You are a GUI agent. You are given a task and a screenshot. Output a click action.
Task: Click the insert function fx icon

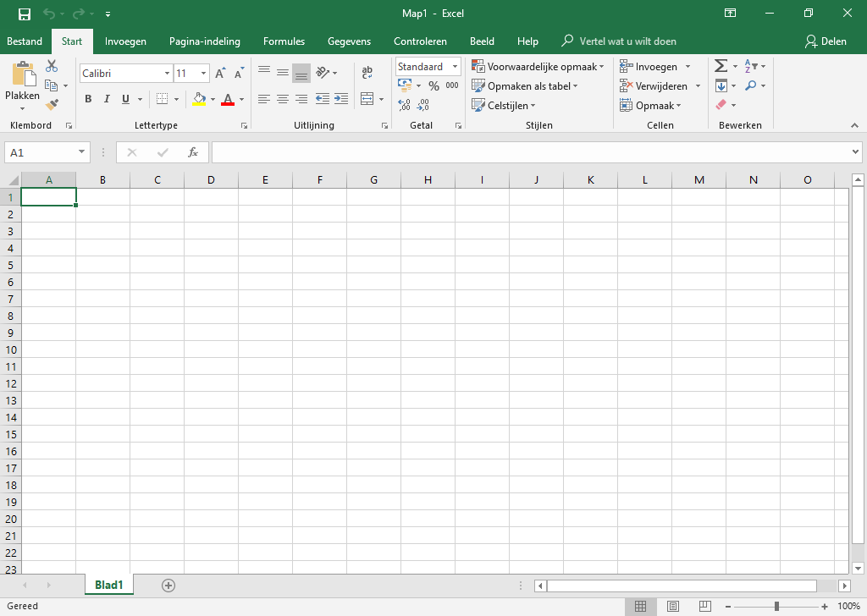click(x=193, y=152)
